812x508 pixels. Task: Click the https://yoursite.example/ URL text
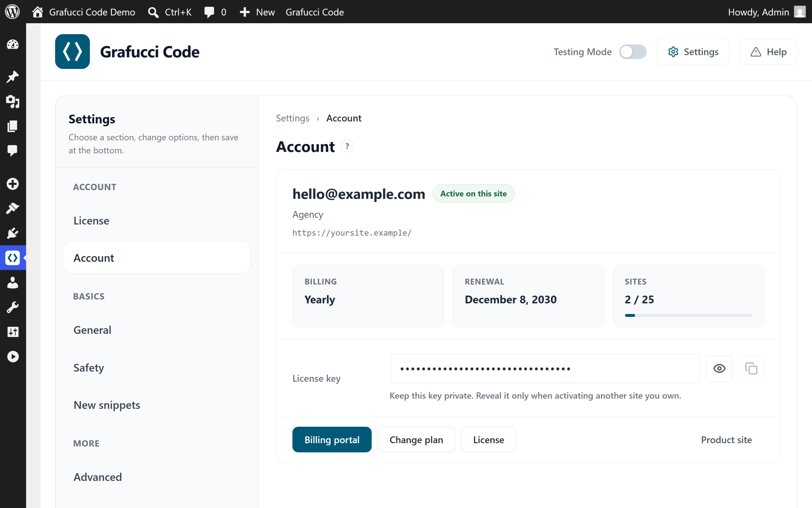click(x=352, y=233)
